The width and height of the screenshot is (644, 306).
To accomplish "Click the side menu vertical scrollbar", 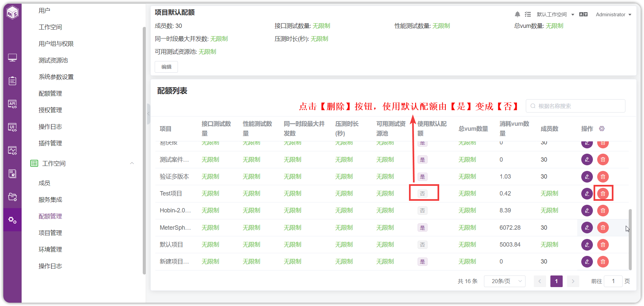I will pos(144,151).
